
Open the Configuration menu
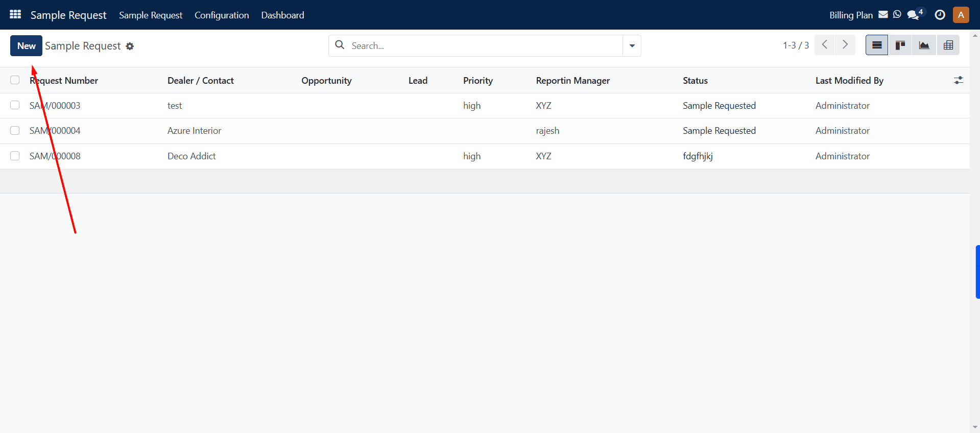pyautogui.click(x=222, y=15)
